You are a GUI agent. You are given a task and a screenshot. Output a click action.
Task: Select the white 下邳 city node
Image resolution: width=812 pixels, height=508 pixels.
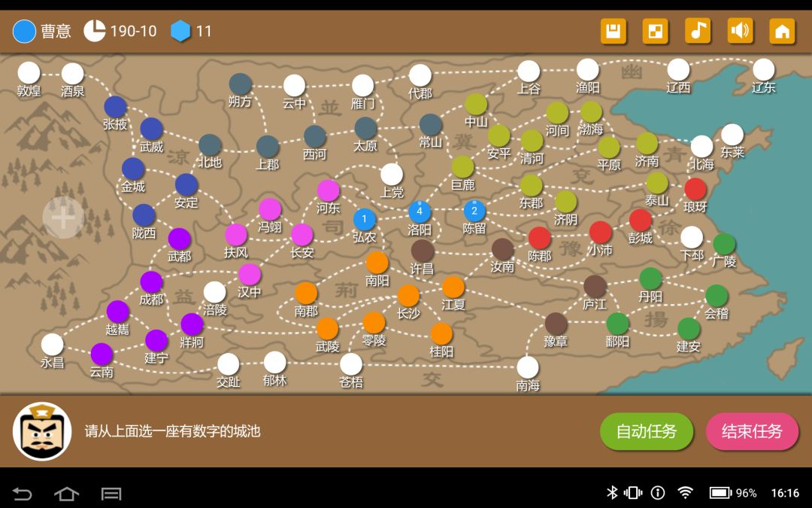tap(692, 237)
